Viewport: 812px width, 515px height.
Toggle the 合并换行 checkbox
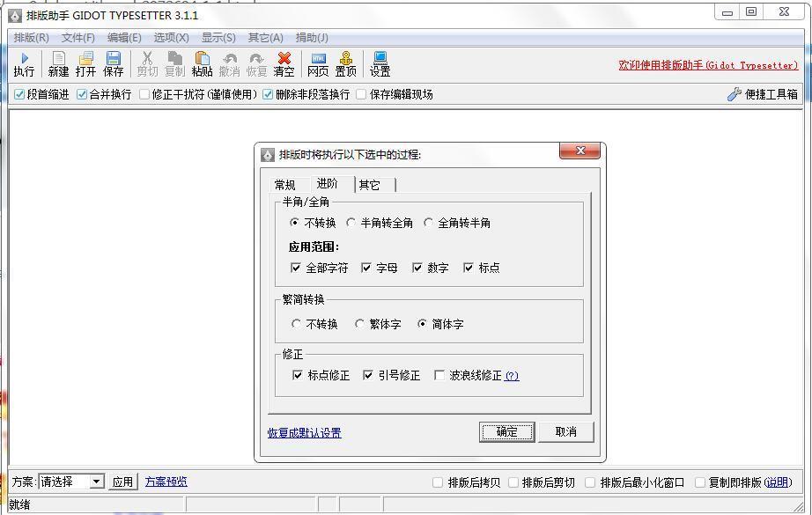click(x=82, y=94)
